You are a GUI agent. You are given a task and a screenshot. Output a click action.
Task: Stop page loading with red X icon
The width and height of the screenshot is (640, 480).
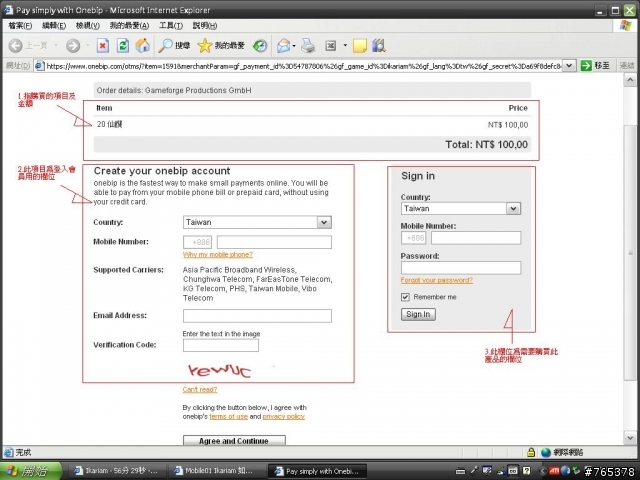(x=103, y=45)
